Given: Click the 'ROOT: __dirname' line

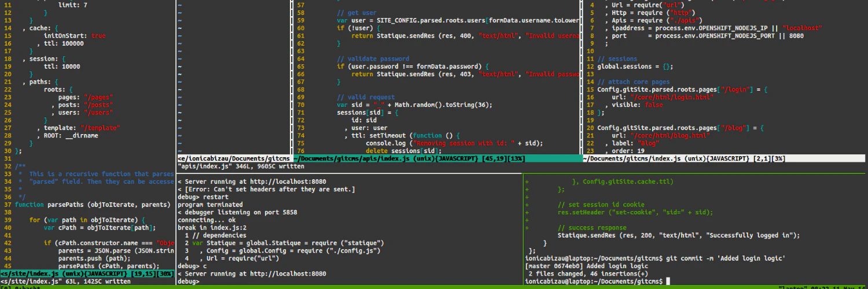Looking at the screenshot, I should tap(67, 136).
